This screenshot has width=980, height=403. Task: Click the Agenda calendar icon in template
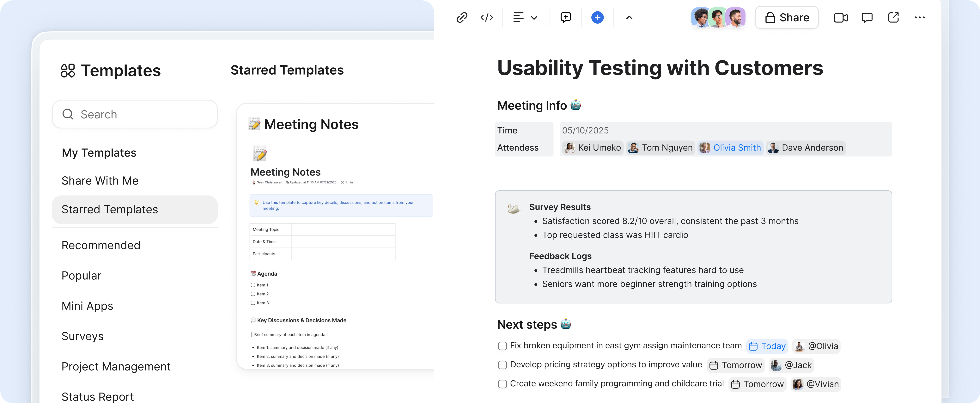pyautogui.click(x=253, y=274)
